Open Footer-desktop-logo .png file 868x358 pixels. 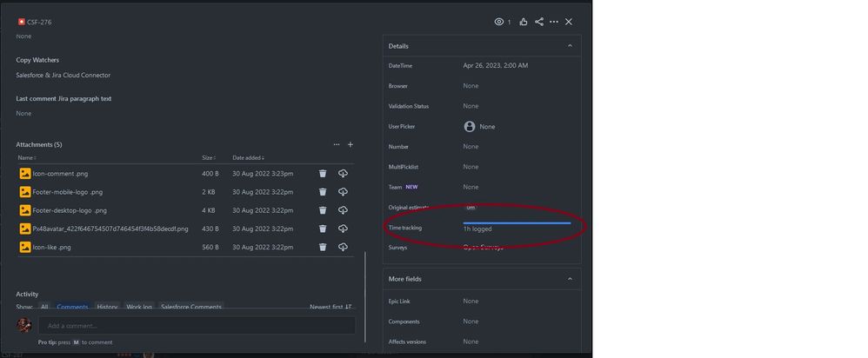point(70,210)
